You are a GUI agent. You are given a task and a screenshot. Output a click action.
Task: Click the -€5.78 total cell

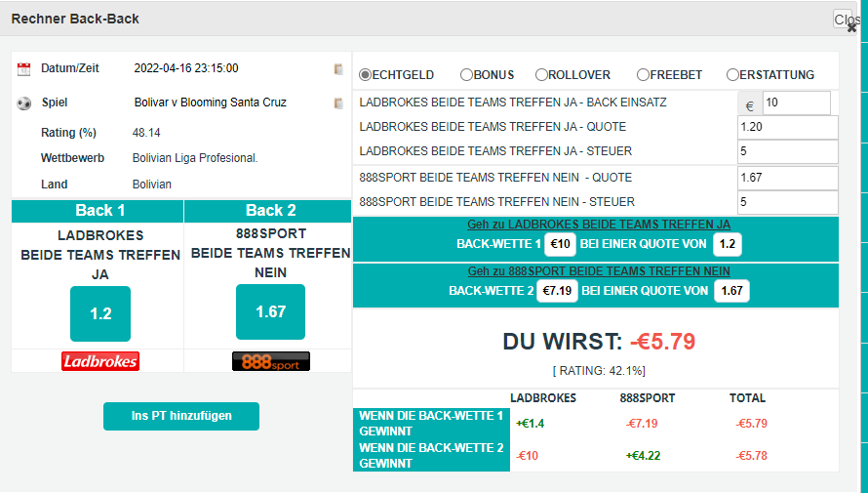coord(751,456)
